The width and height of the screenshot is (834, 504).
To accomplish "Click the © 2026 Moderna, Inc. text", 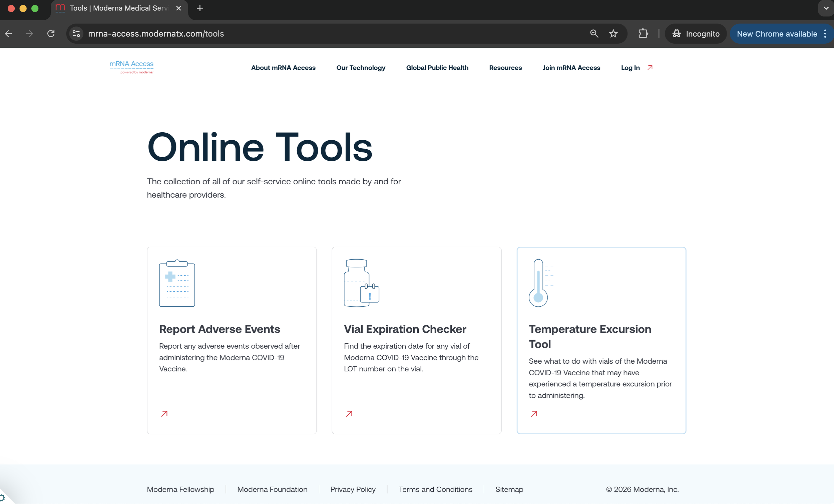I will tap(642, 489).
